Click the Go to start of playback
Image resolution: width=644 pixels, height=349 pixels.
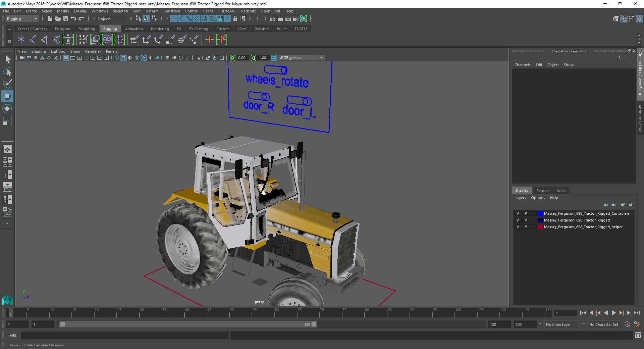(583, 313)
